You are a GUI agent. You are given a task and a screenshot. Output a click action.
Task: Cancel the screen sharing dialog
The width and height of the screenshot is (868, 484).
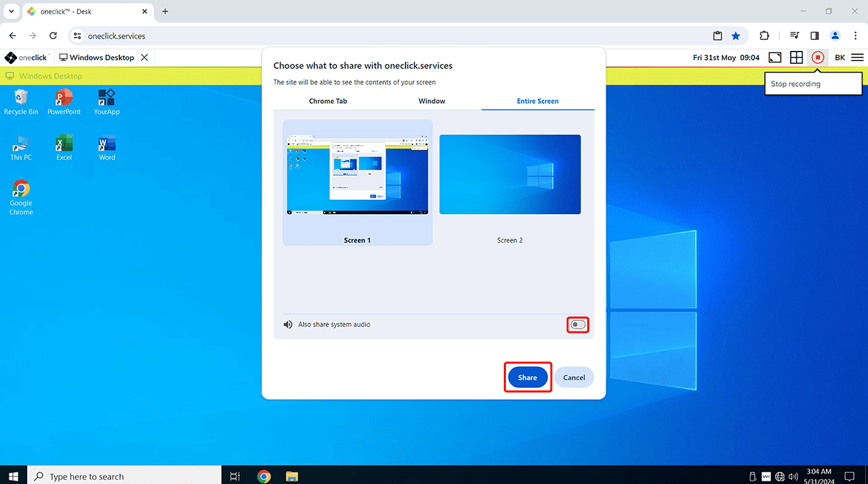(x=574, y=378)
